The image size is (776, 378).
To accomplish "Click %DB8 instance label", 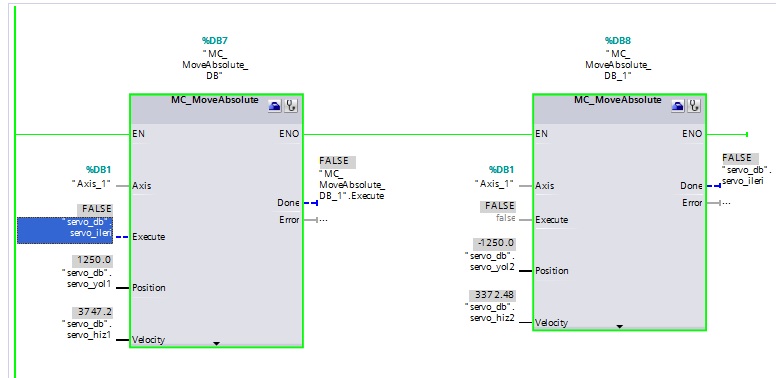I will click(x=618, y=41).
